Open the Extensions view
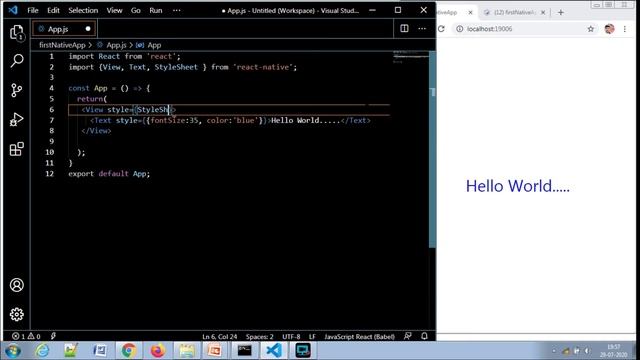Screen dimensions: 640x360 click(x=17, y=149)
